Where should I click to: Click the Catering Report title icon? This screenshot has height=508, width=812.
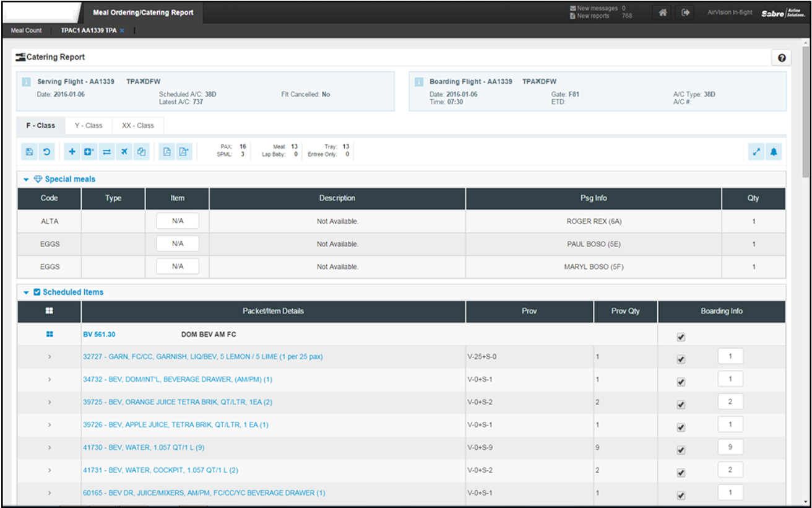[20, 57]
